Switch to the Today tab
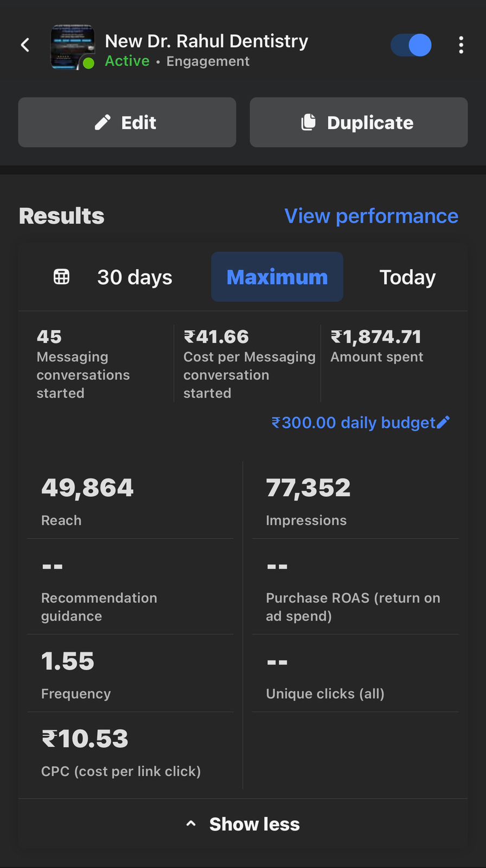Screen dimensions: 486x868 [x=407, y=277]
